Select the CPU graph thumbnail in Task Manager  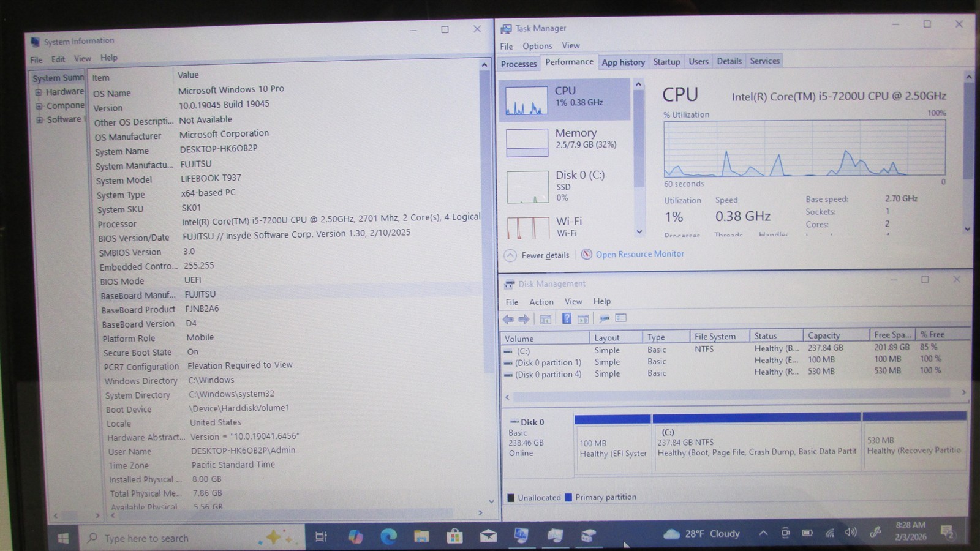[526, 100]
